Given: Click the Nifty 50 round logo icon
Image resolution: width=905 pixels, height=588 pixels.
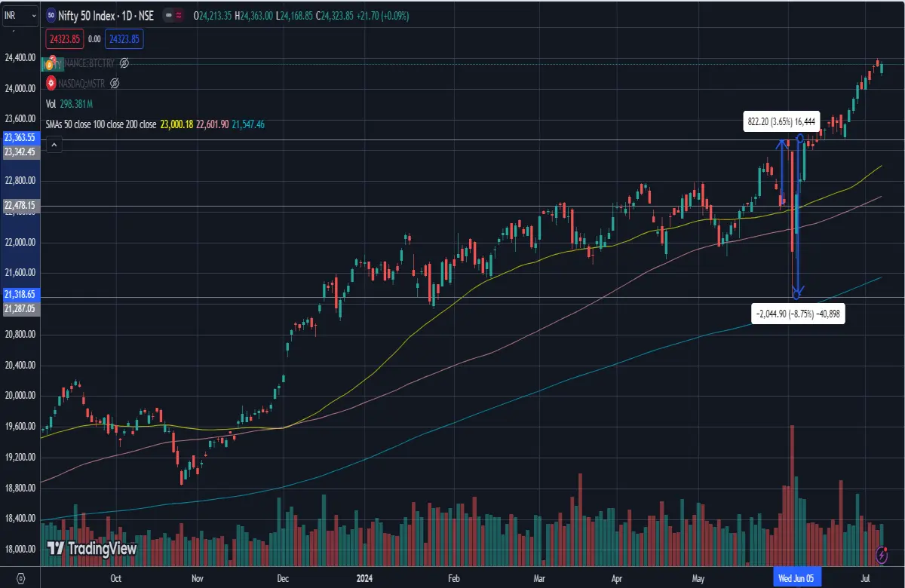Looking at the screenshot, I should pos(51,15).
